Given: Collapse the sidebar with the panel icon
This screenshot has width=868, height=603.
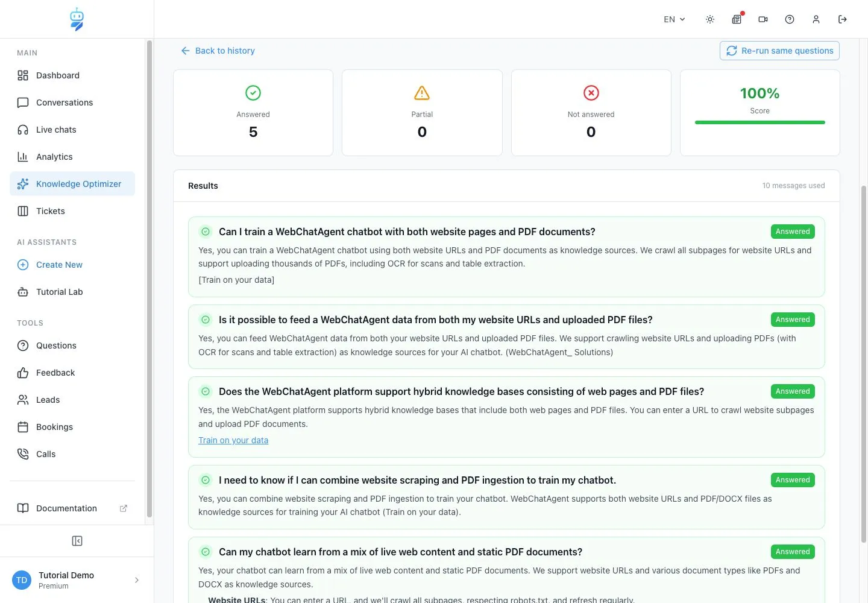Looking at the screenshot, I should (77, 541).
